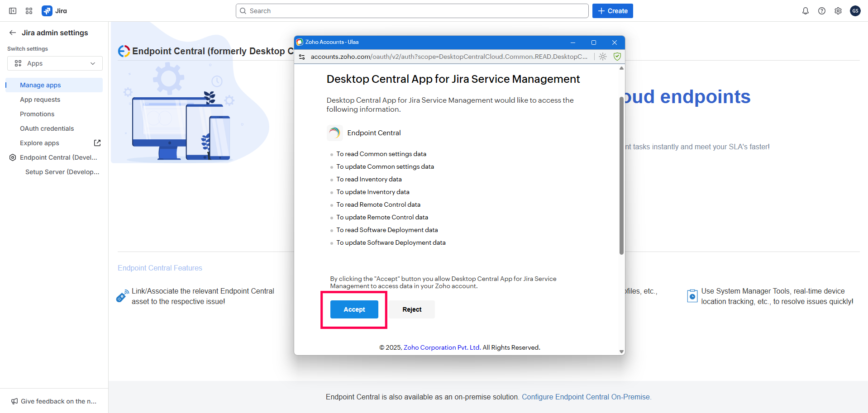The width and height of the screenshot is (868, 413).
Task: Click the green security shield in the Zoho popup
Action: tap(617, 57)
